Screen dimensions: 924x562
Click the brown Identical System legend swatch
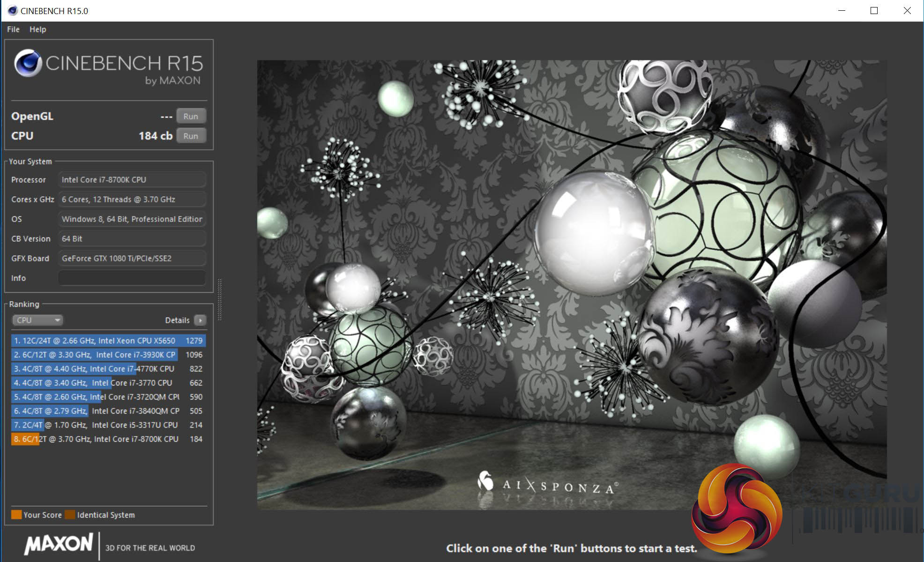[70, 515]
